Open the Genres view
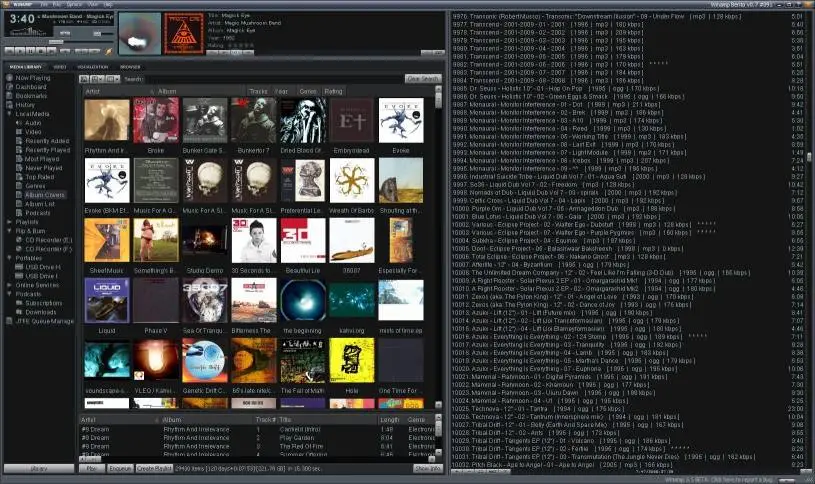 (x=35, y=186)
